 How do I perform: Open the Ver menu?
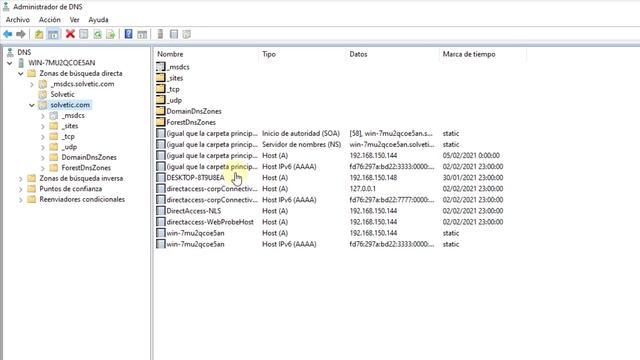(x=74, y=20)
